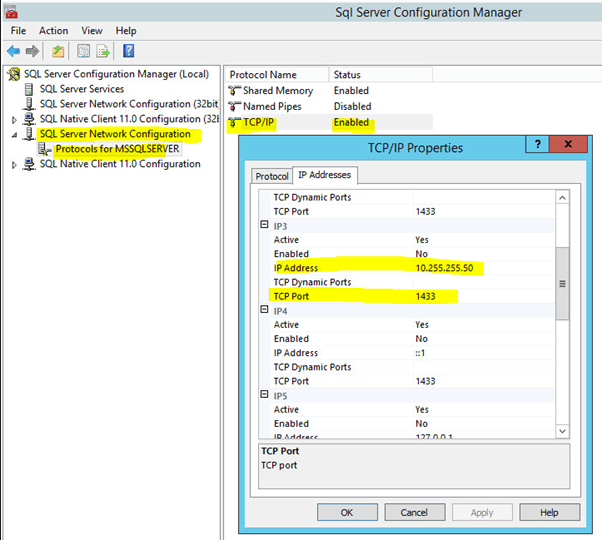Select the Shared Memory protocol icon
The height and width of the screenshot is (540, 602).
[x=235, y=91]
